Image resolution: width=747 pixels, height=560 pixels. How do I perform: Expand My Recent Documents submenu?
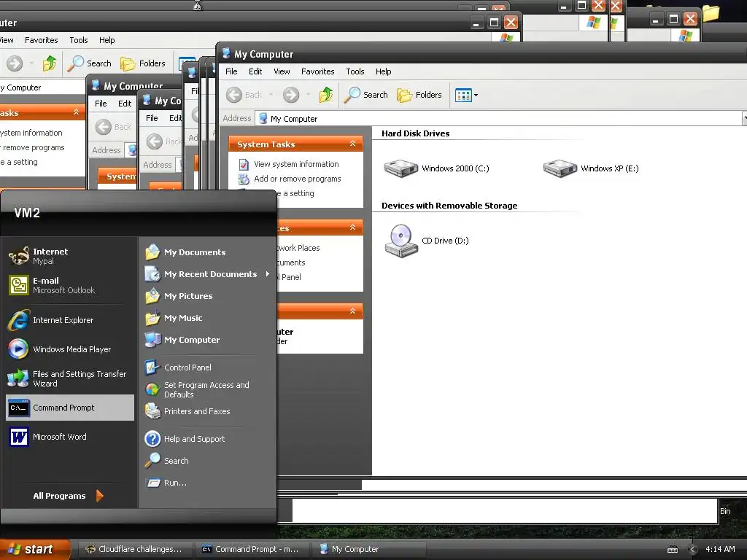point(208,274)
